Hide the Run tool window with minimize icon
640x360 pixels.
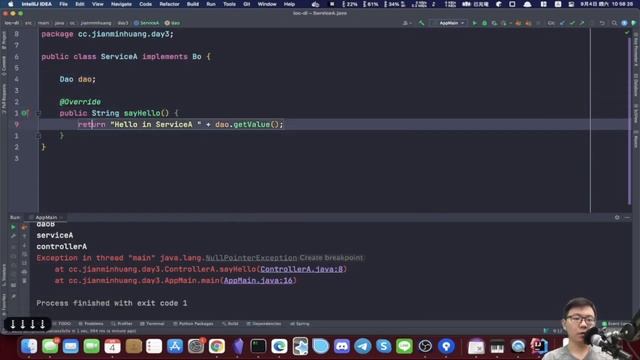627,218
